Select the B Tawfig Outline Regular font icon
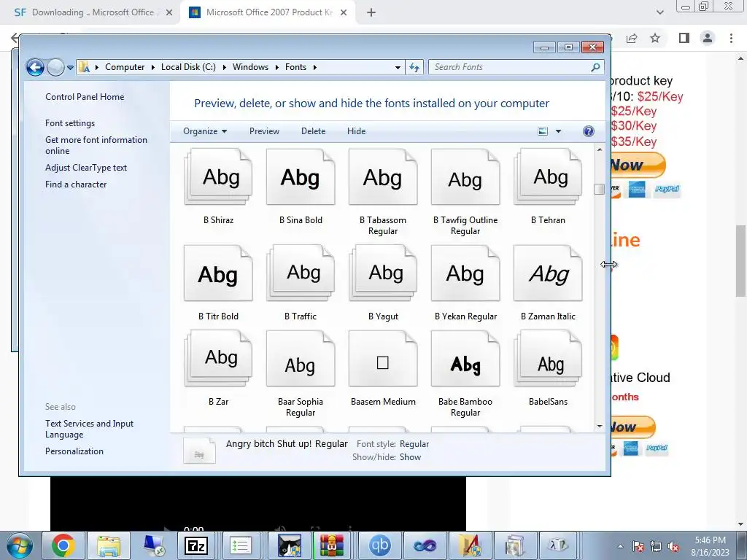This screenshot has width=747, height=560. (465, 176)
